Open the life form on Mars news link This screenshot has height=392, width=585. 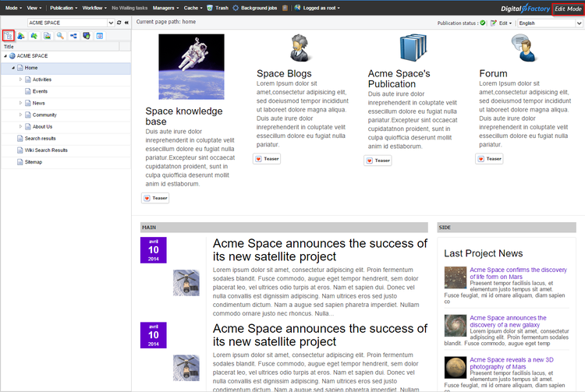click(518, 273)
